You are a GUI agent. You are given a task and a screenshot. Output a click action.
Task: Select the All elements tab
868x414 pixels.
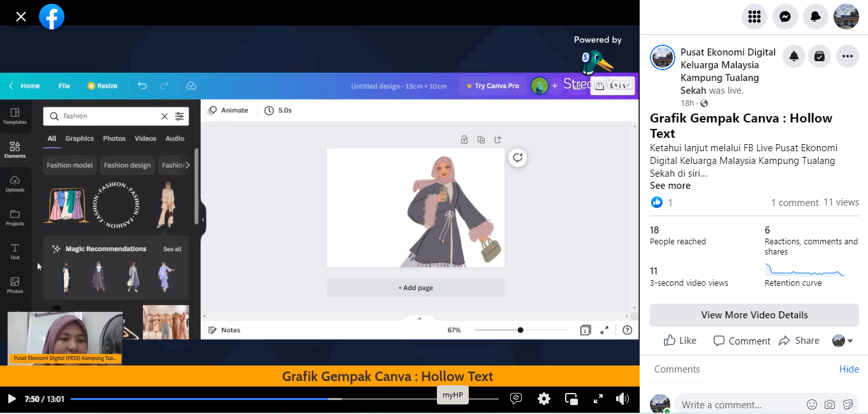click(x=52, y=138)
